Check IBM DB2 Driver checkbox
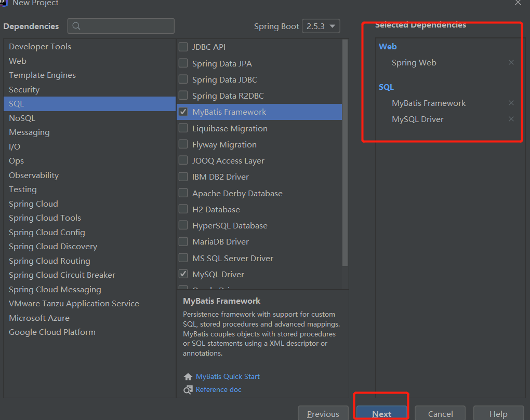The image size is (530, 420). tap(183, 177)
